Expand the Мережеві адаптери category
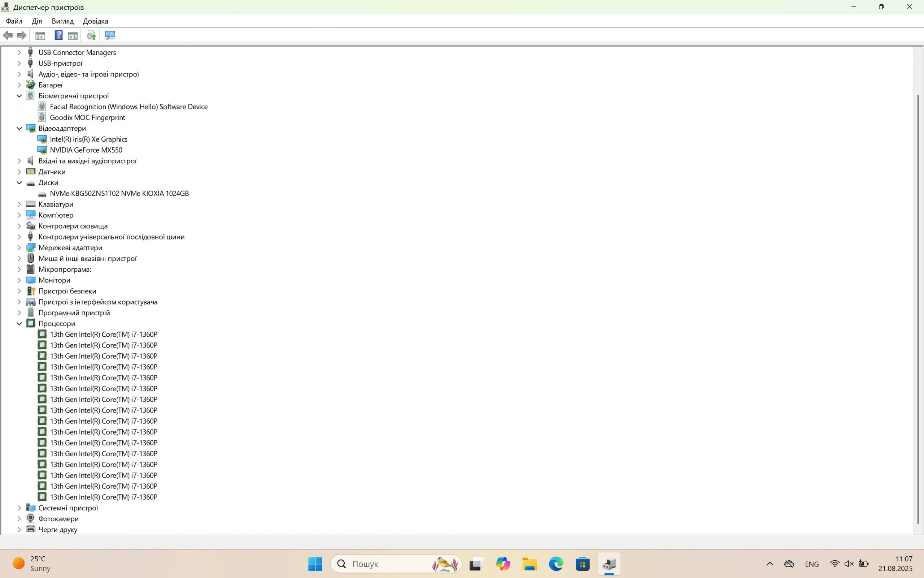This screenshot has height=578, width=924. pos(19,247)
